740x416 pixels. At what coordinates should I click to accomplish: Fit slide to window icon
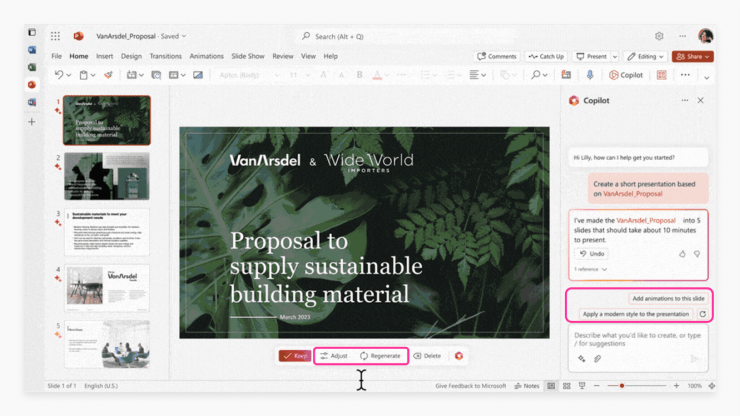pos(712,386)
